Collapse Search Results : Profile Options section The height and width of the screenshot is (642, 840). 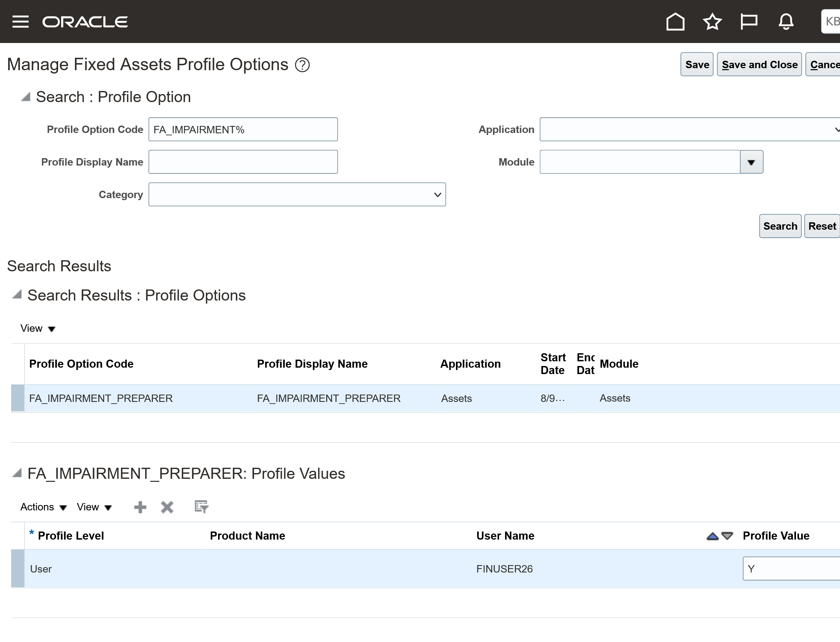[17, 294]
